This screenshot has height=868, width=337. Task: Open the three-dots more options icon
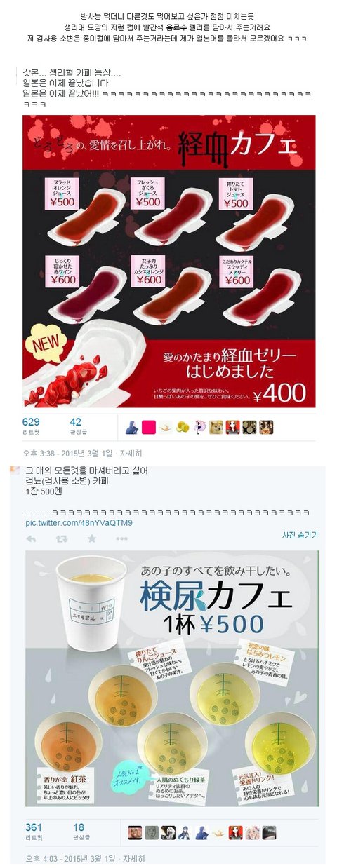click(x=121, y=538)
